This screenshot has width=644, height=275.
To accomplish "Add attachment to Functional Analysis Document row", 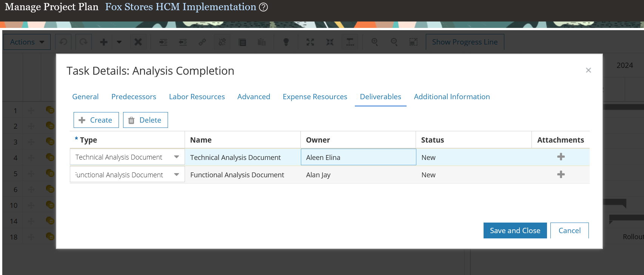I will [x=561, y=175].
